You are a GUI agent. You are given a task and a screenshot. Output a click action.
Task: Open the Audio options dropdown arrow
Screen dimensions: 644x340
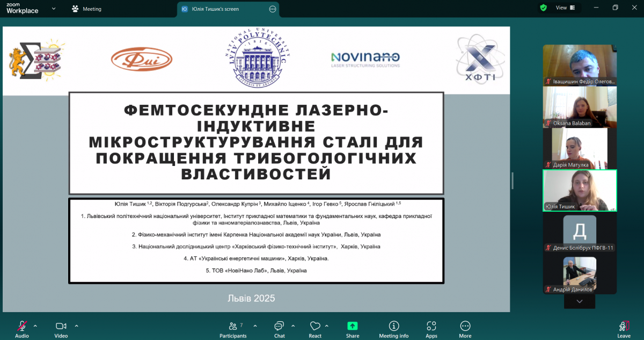click(35, 327)
